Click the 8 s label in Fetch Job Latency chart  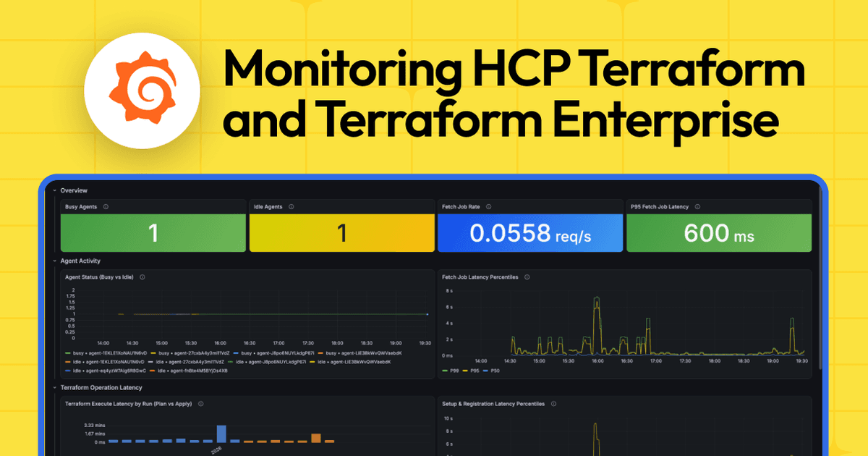pos(449,291)
